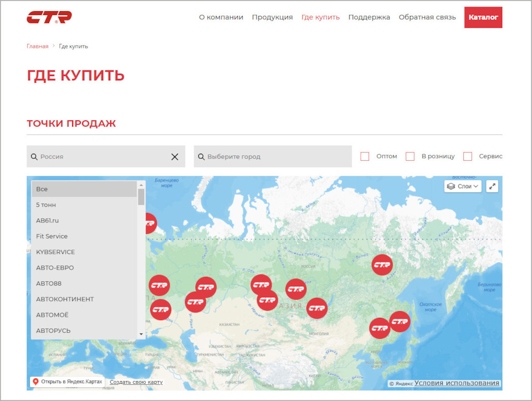Select АВТОРУСЬ in the list

pos(84,331)
